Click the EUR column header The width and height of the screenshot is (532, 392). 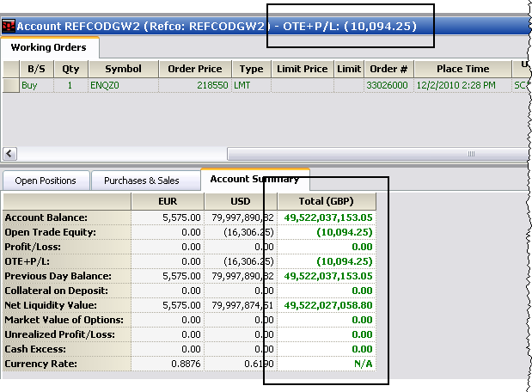point(168,201)
